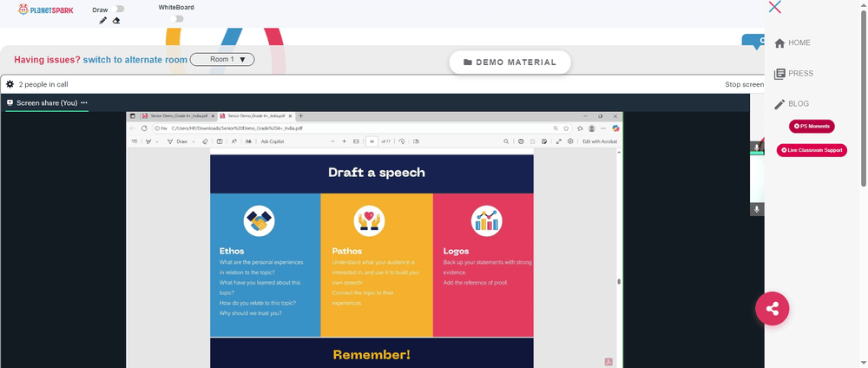
Task: Rotate the PDF page
Action: (x=402, y=141)
